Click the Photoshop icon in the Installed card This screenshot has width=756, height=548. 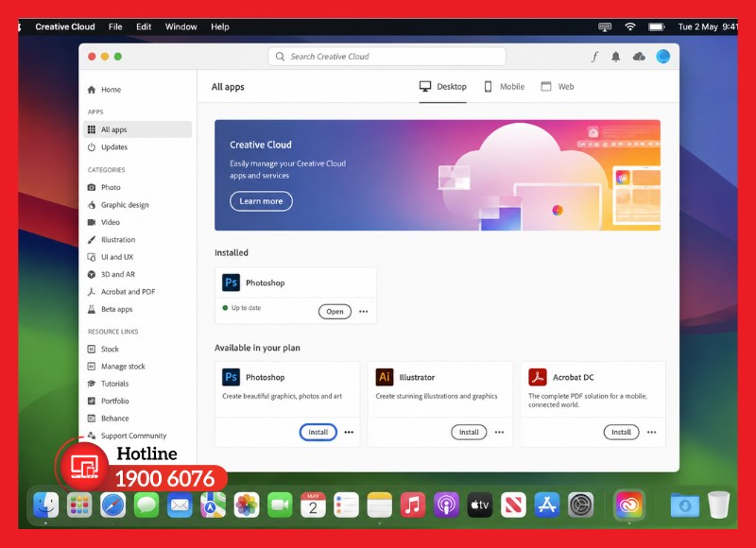231,283
